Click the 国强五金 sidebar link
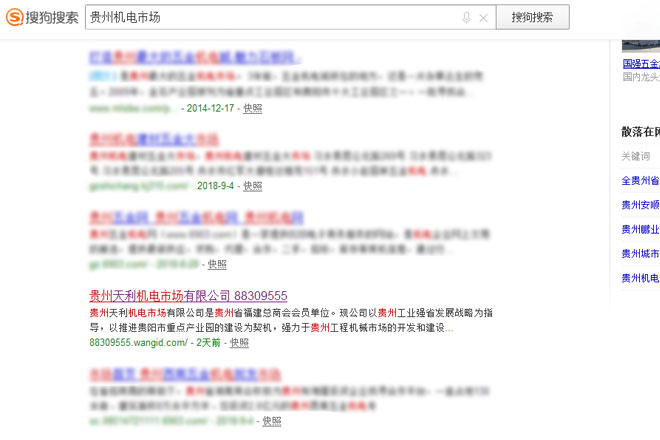The image size is (660, 440). tap(641, 64)
